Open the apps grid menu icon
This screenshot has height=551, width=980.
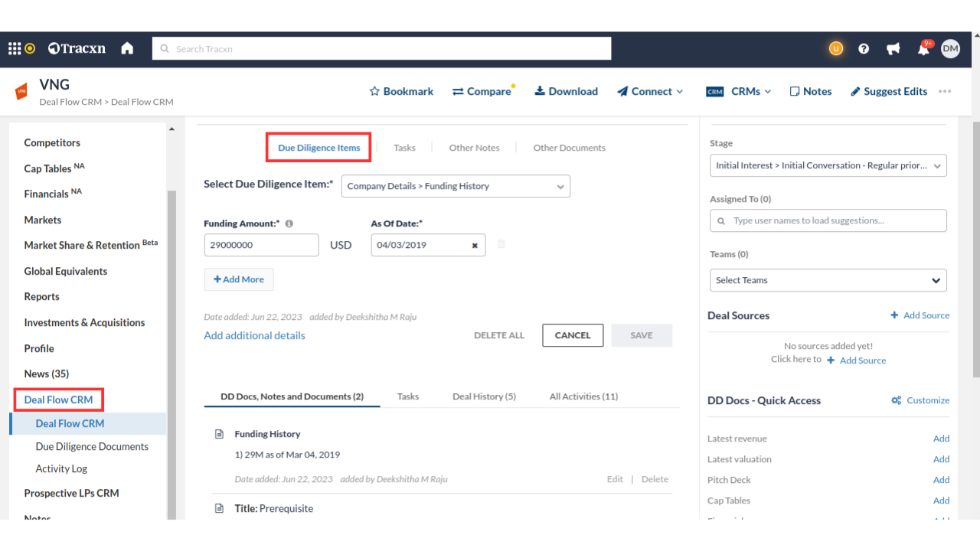[15, 48]
